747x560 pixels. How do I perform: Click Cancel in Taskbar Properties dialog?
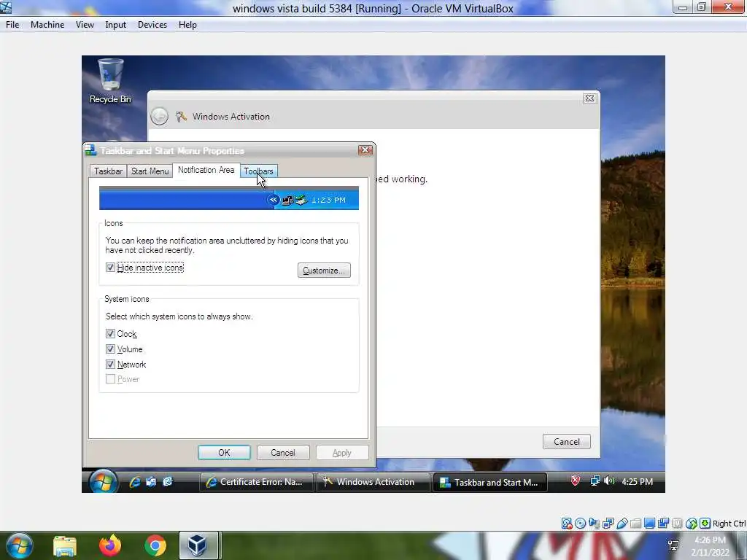[x=283, y=452]
